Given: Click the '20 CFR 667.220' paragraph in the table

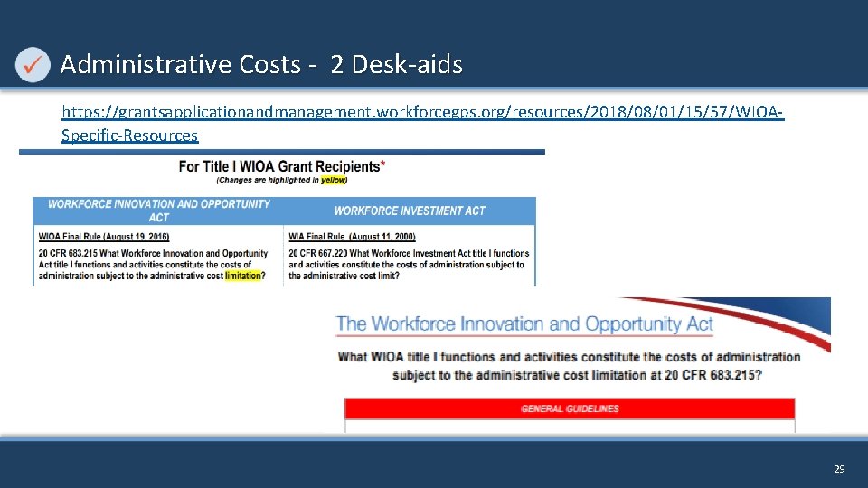Looking at the screenshot, I should 409,265.
